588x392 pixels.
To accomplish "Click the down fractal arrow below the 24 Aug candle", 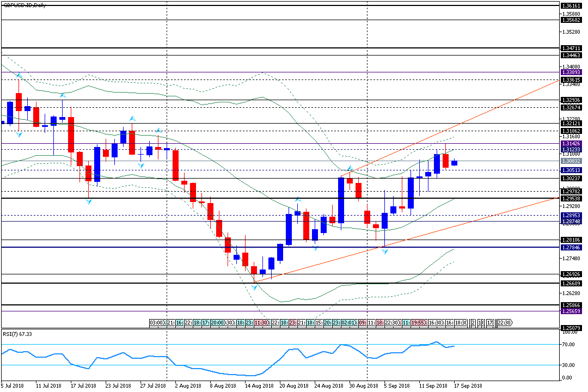I will (x=315, y=248).
